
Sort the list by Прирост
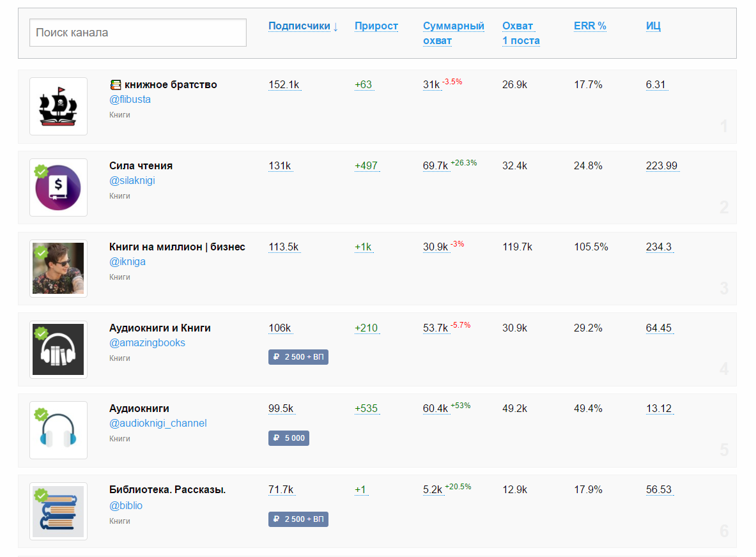pos(376,26)
